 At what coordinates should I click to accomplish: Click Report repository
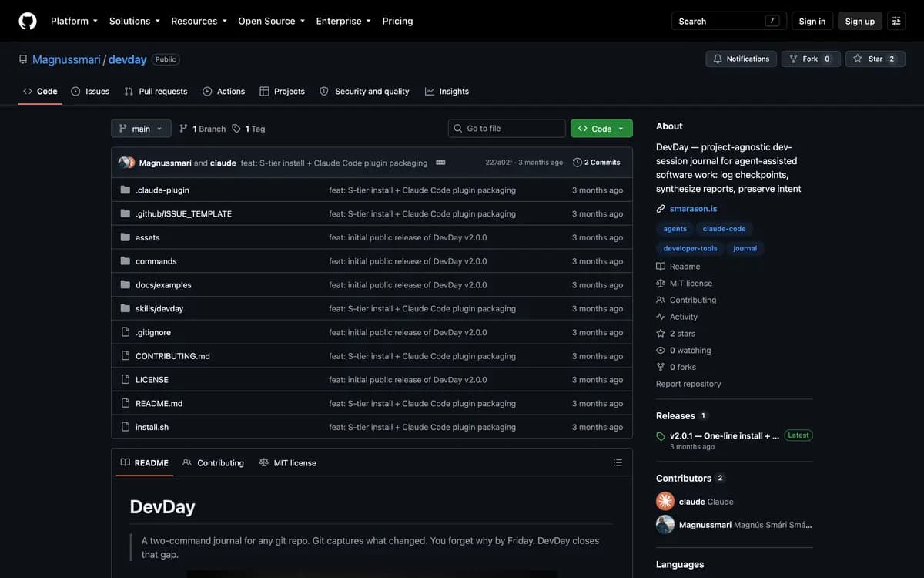pyautogui.click(x=688, y=384)
